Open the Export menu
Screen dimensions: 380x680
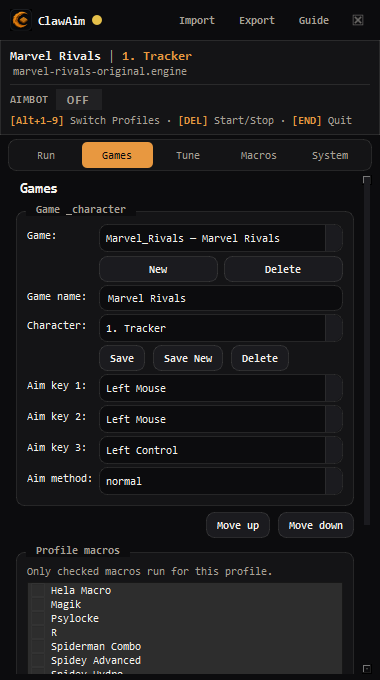tap(257, 20)
